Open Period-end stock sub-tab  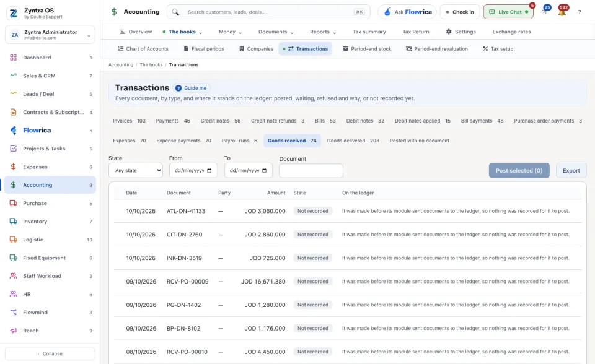(x=367, y=49)
